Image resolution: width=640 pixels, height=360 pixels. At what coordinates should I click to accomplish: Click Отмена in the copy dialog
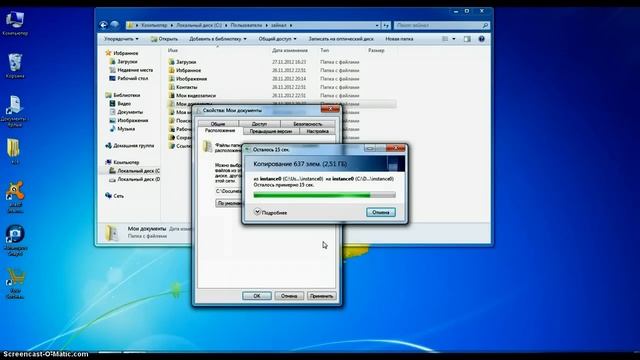pos(381,212)
